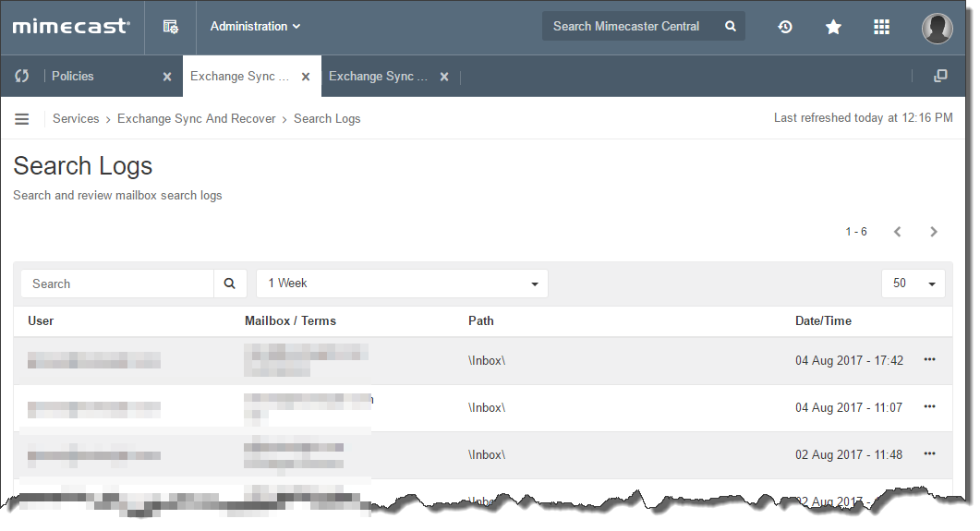
Task: Open the user profile avatar
Action: click(x=937, y=28)
